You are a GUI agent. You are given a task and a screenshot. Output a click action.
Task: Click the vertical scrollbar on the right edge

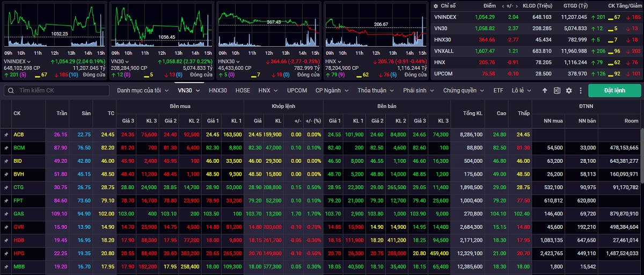[641, 161]
